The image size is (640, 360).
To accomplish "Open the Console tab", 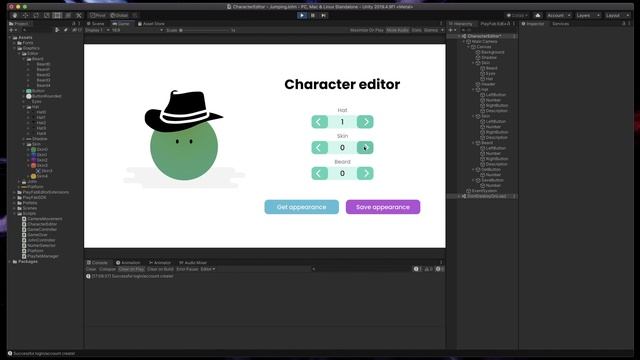I will point(97,263).
